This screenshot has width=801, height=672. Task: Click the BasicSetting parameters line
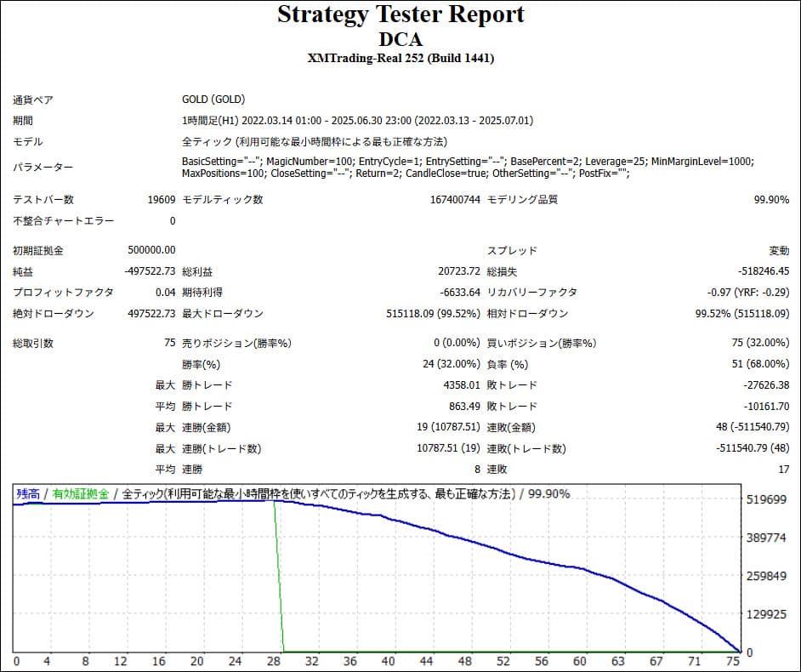[468, 161]
